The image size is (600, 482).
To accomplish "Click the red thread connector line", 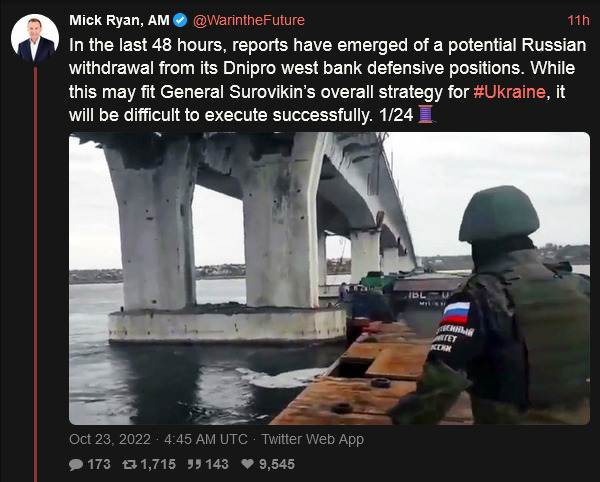I will [35, 274].
